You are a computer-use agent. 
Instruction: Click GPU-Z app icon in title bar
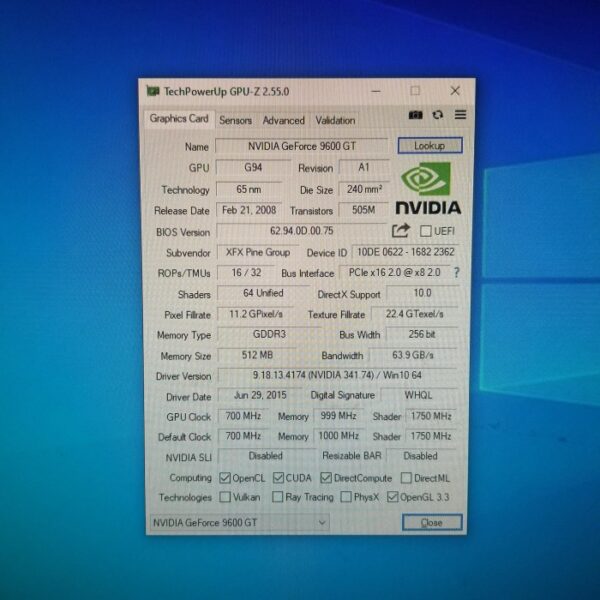pyautogui.click(x=153, y=91)
